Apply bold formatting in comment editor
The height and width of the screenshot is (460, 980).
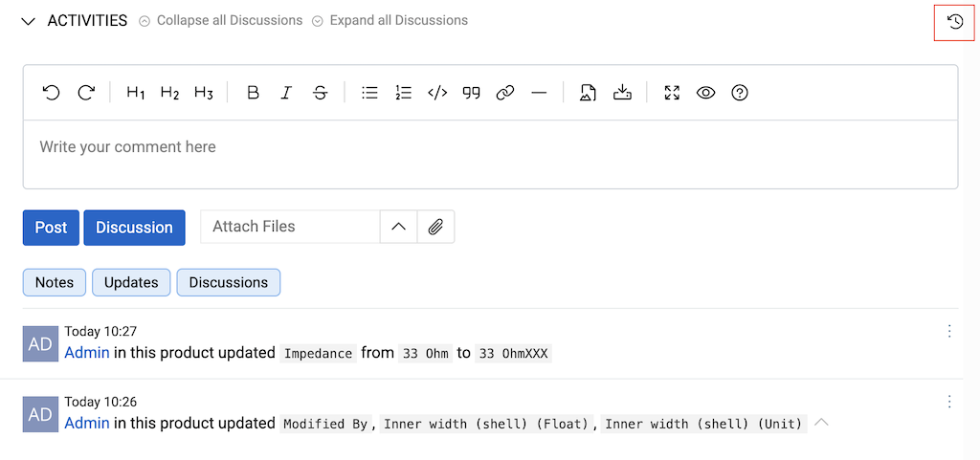pyautogui.click(x=253, y=93)
